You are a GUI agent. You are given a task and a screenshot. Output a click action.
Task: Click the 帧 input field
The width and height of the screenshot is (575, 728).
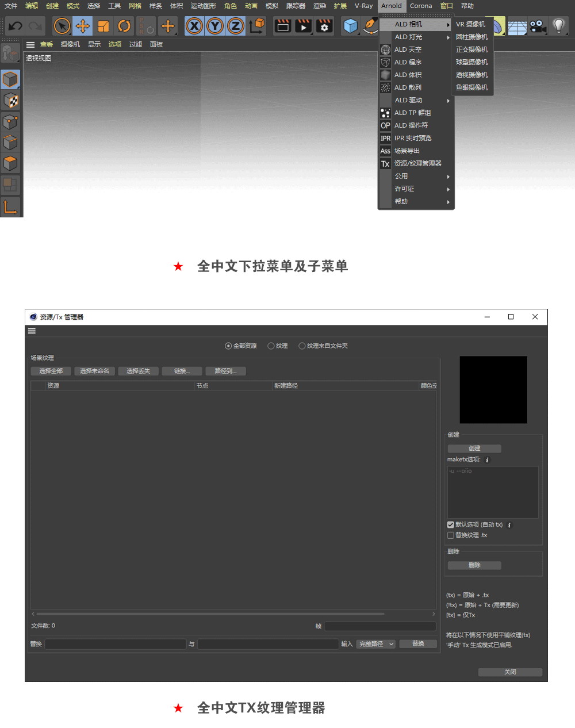pyautogui.click(x=380, y=626)
